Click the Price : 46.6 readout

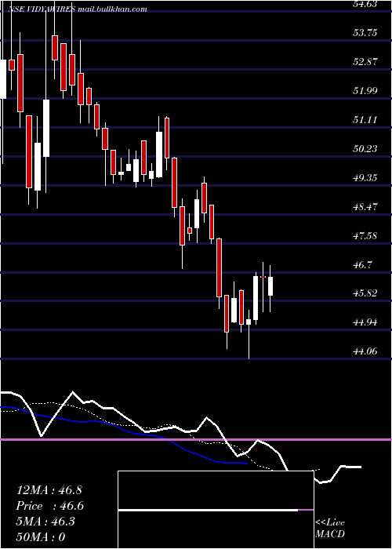click(x=50, y=506)
